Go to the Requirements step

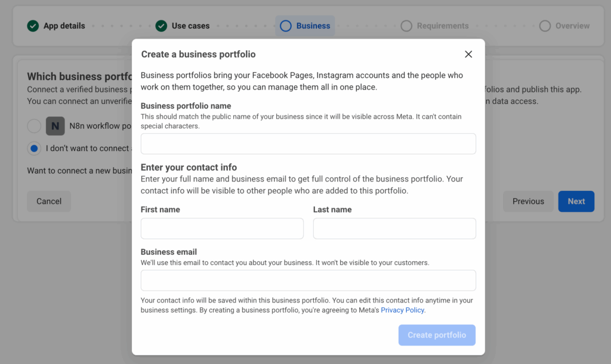point(442,26)
